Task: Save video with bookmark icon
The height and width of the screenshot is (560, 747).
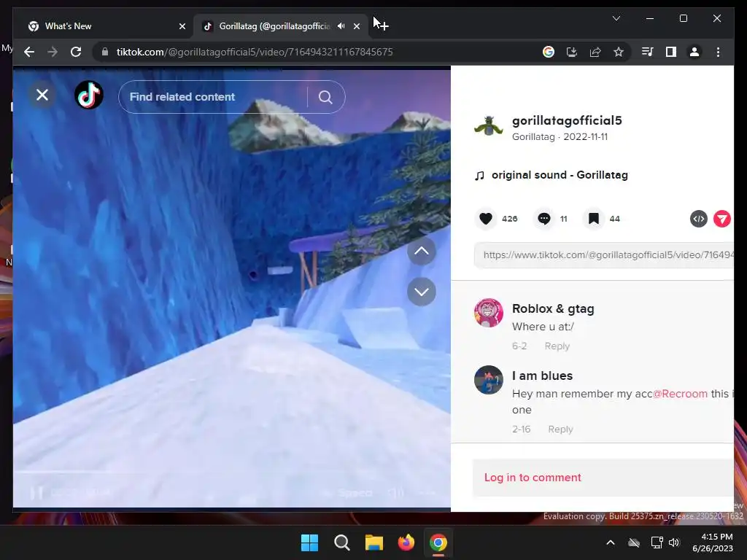Action: pyautogui.click(x=594, y=219)
